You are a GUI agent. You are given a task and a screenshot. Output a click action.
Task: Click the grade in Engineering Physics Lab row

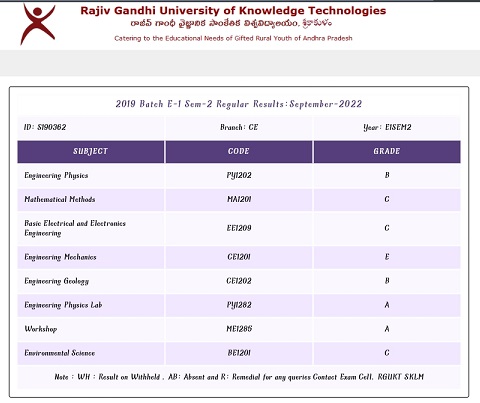tap(387, 305)
